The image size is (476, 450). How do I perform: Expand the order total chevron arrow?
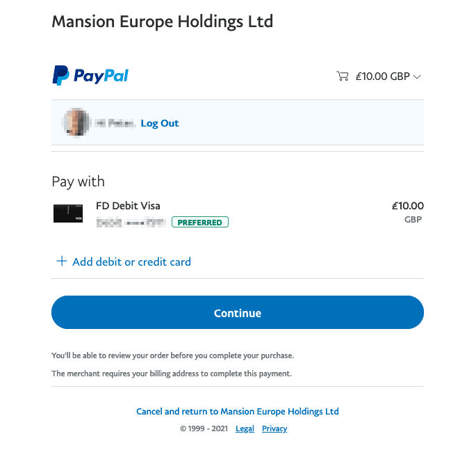[417, 77]
